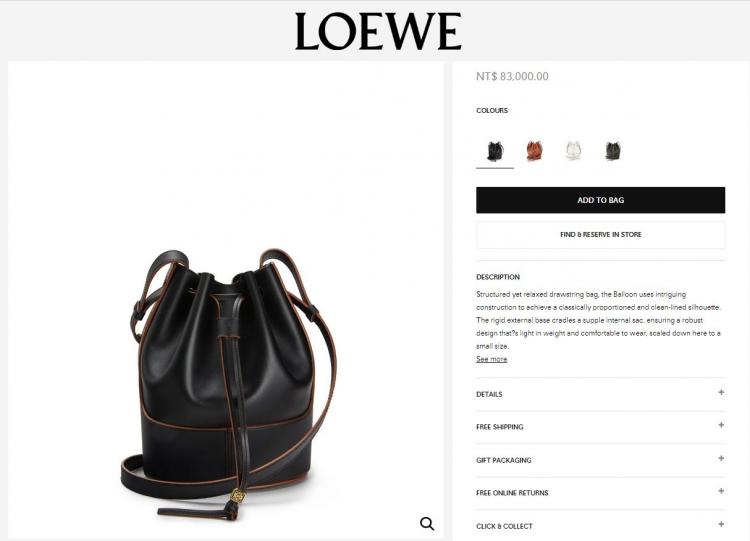Add the bag with Add To Bag
Screen dimensions: 750x541
600,200
